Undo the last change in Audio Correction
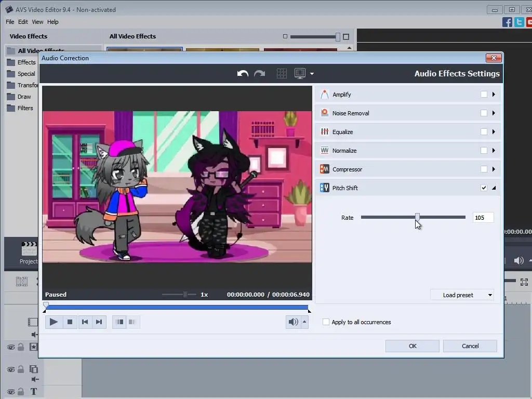 tap(243, 73)
